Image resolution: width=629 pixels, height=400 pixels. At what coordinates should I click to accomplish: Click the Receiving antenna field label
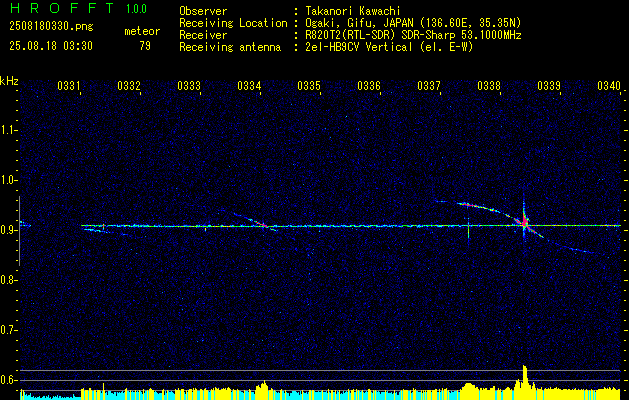230,47
